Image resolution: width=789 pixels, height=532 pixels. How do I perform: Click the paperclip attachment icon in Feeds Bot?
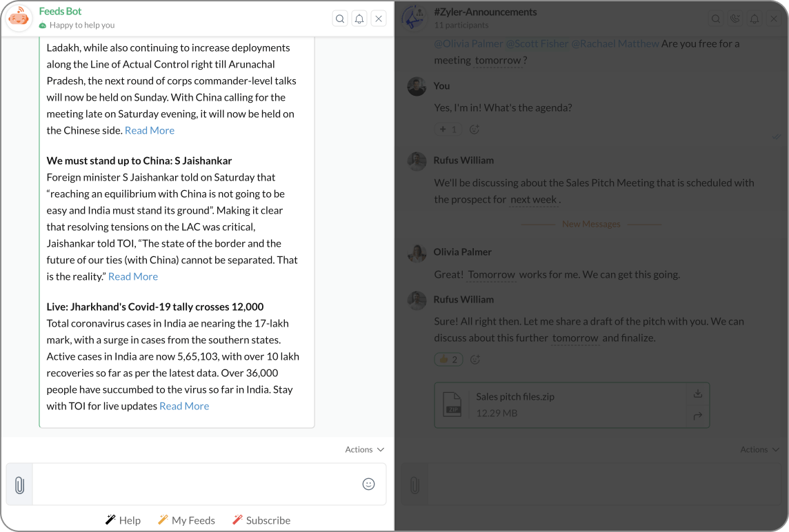[x=19, y=484]
